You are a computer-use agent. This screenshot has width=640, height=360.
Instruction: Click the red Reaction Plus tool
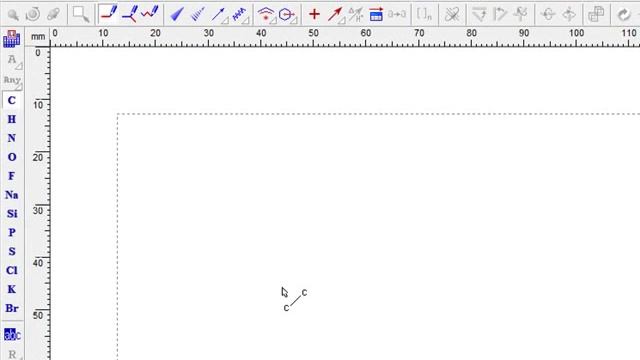coord(314,15)
